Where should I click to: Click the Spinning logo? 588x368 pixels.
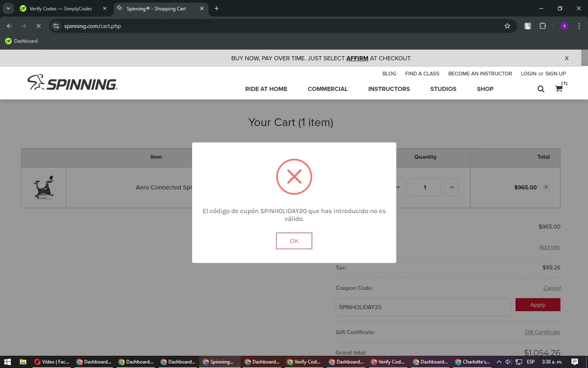[x=73, y=83]
